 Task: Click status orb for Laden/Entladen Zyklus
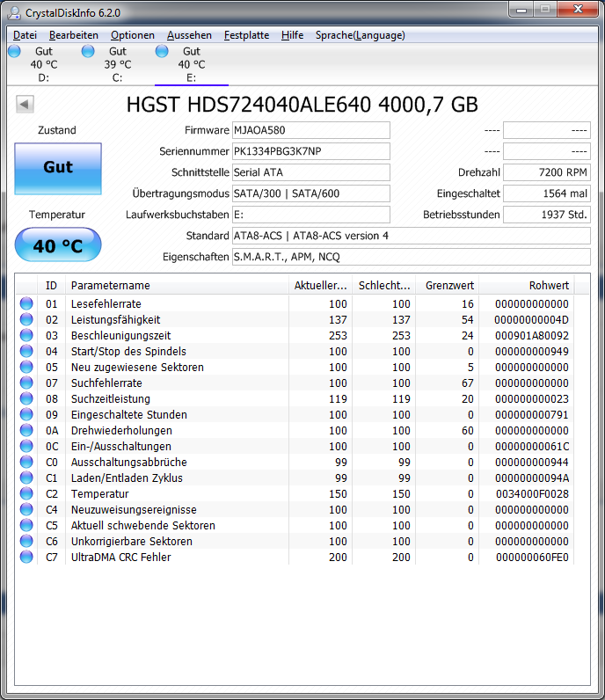[26, 478]
